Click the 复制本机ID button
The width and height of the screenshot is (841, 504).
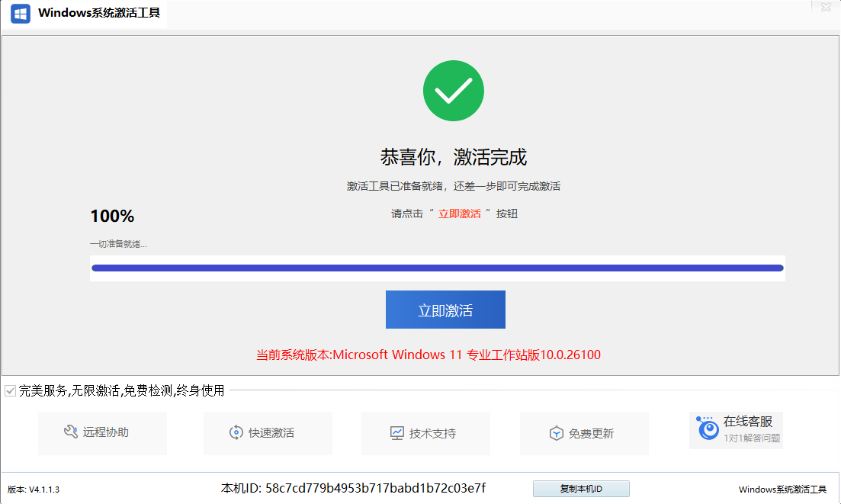coord(581,489)
